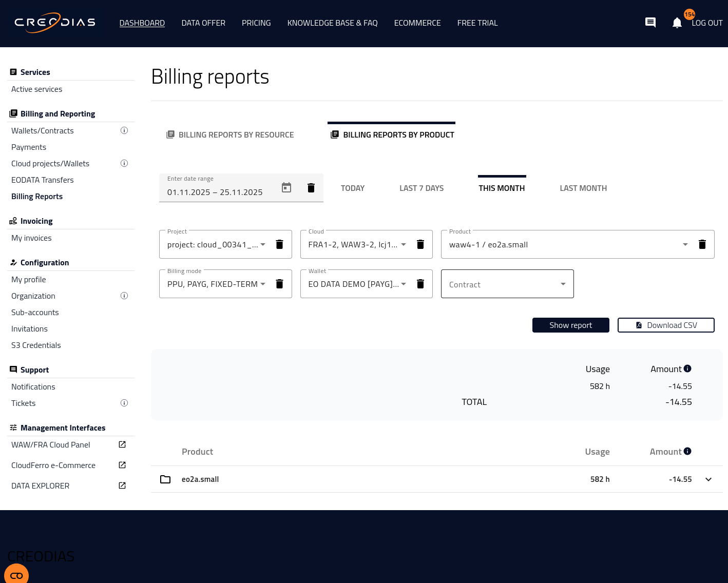Click the Show report button
The height and width of the screenshot is (583, 728).
pyautogui.click(x=570, y=325)
